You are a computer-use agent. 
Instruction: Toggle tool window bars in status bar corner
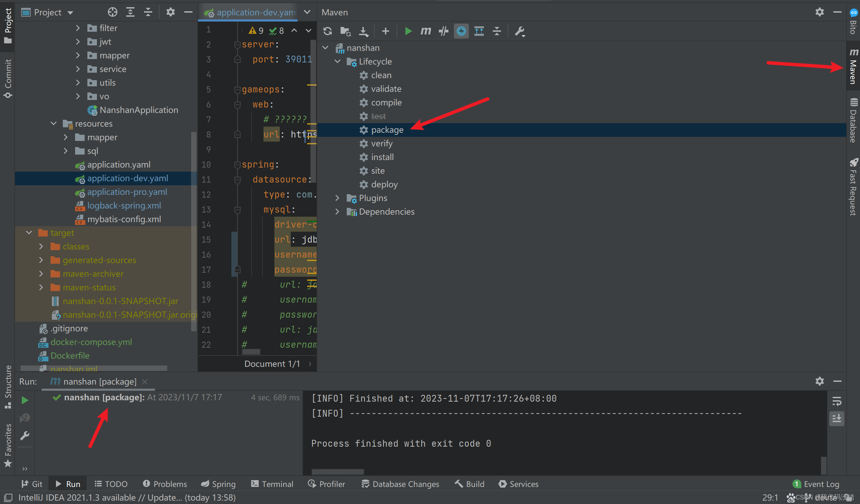[x=8, y=498]
